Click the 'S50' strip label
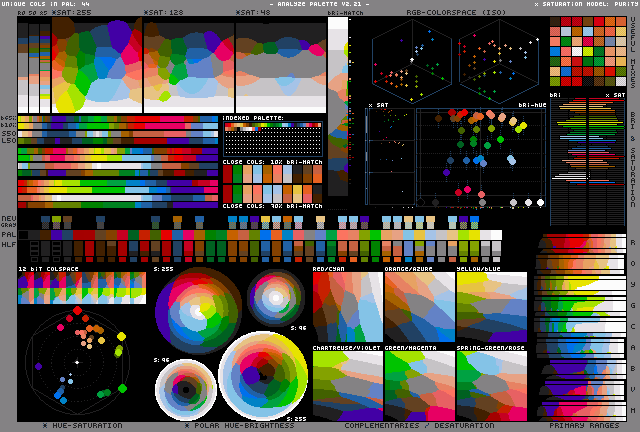Screen dimensions: 640x432 point(9,134)
